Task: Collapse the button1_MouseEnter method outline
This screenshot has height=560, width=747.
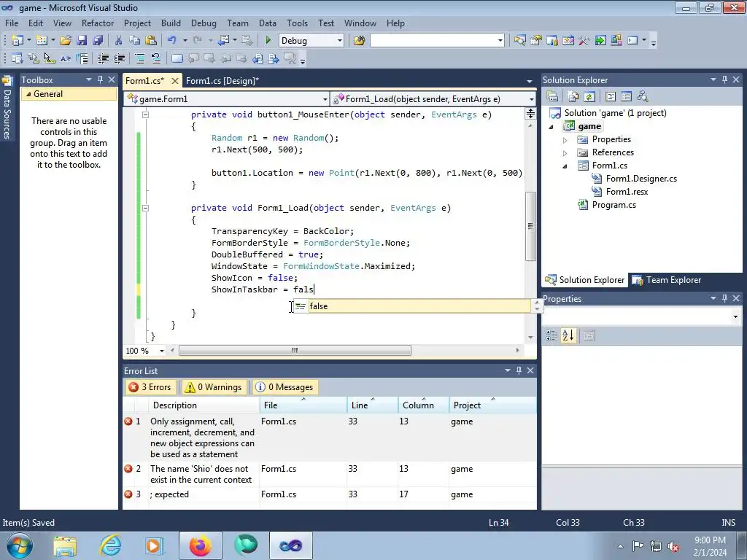Action: [x=145, y=114]
